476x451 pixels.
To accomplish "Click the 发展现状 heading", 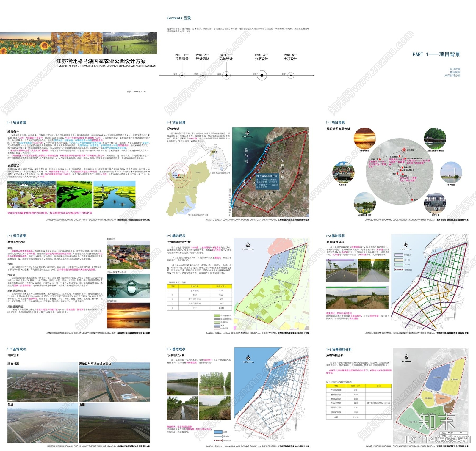I will 13,165.
